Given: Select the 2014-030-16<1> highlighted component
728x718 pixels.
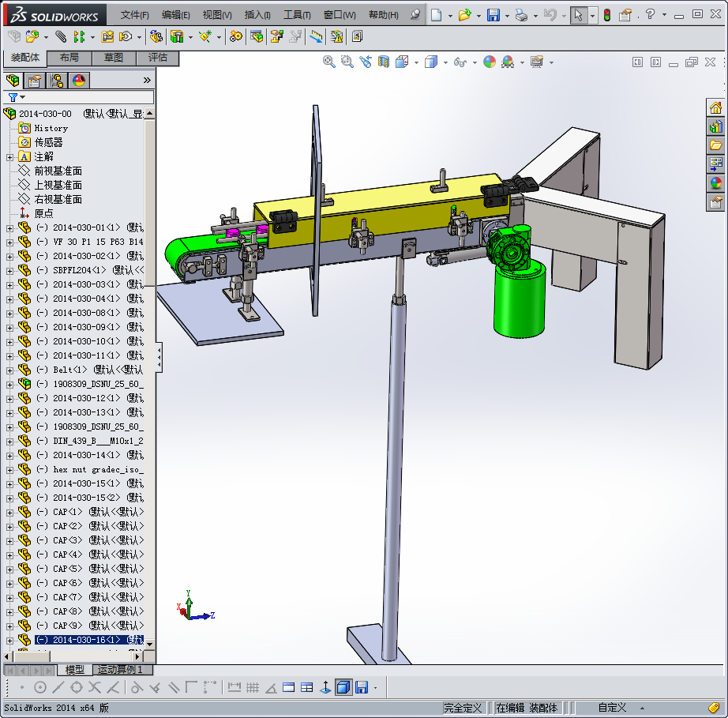Looking at the screenshot, I should pyautogui.click(x=89, y=640).
